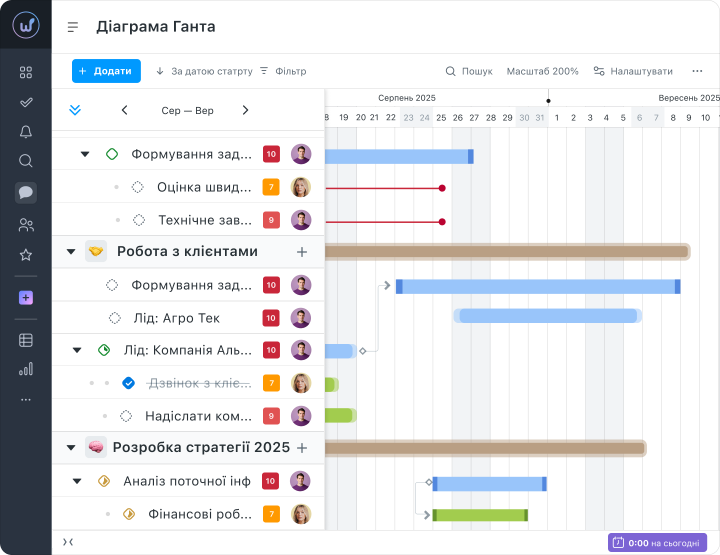The image size is (720, 555).
Task: Toggle completed checkbox for Дзвінок з клієнтом
Action: click(128, 383)
